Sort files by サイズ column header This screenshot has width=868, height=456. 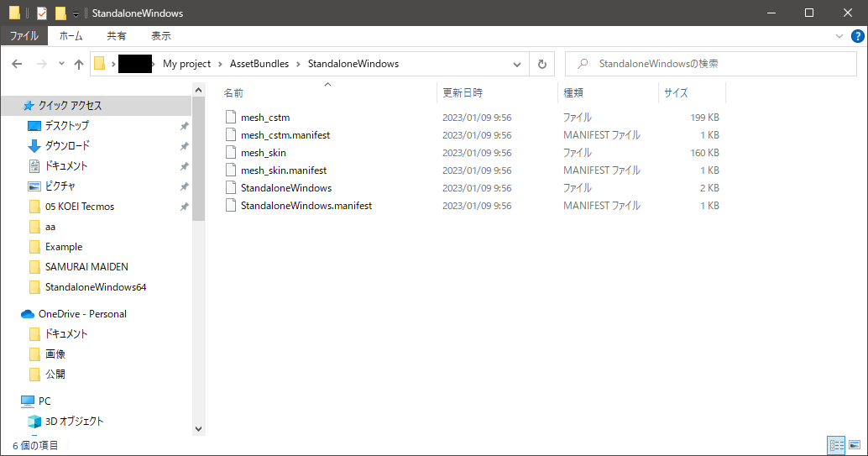coord(676,93)
